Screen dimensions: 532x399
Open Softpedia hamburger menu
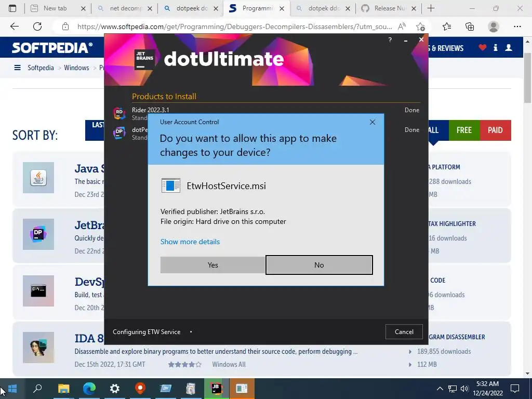(x=17, y=68)
